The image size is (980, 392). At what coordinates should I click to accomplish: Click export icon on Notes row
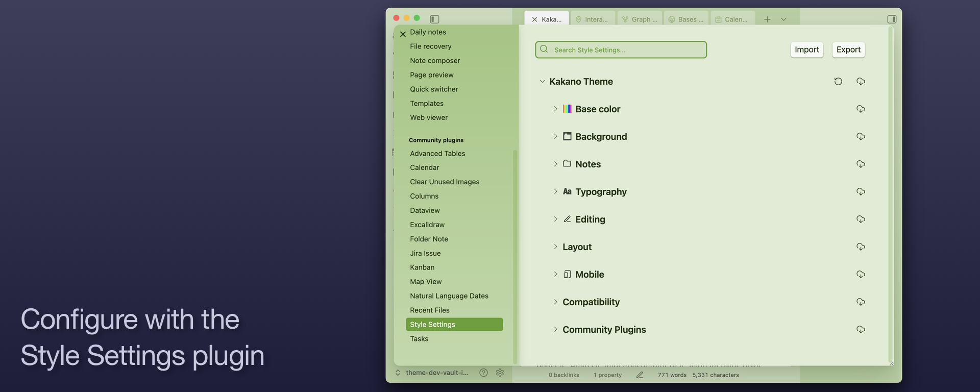tap(861, 164)
